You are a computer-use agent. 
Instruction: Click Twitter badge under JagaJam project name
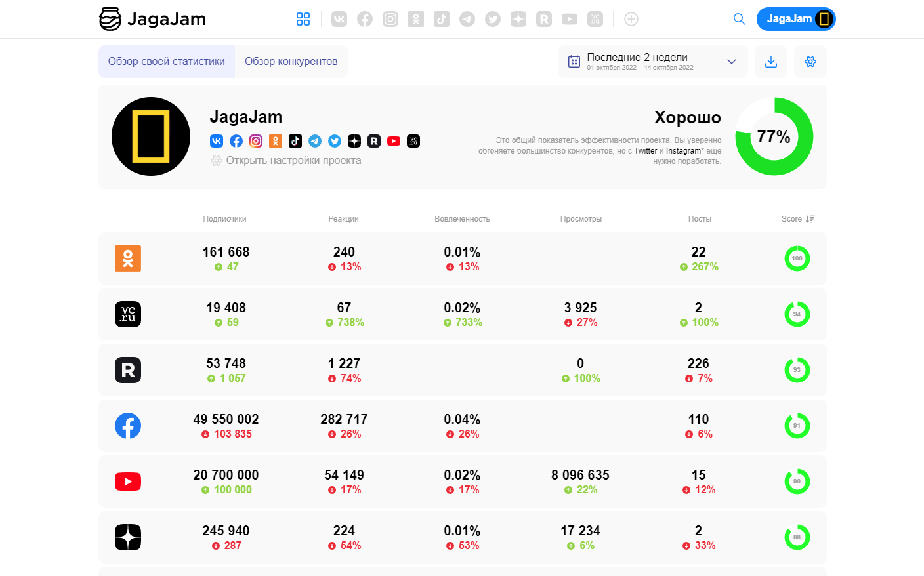tap(335, 141)
